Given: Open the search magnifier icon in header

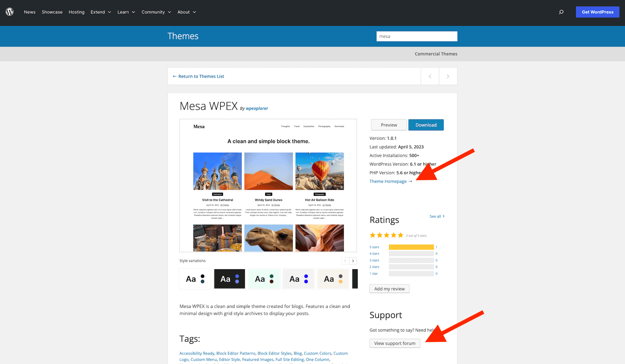Looking at the screenshot, I should tap(561, 12).
